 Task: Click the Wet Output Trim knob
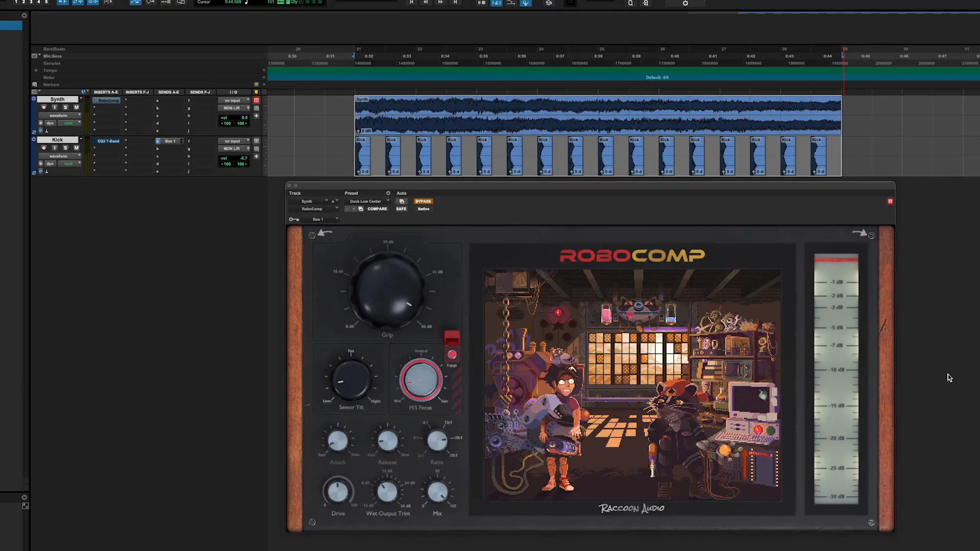[x=387, y=492]
